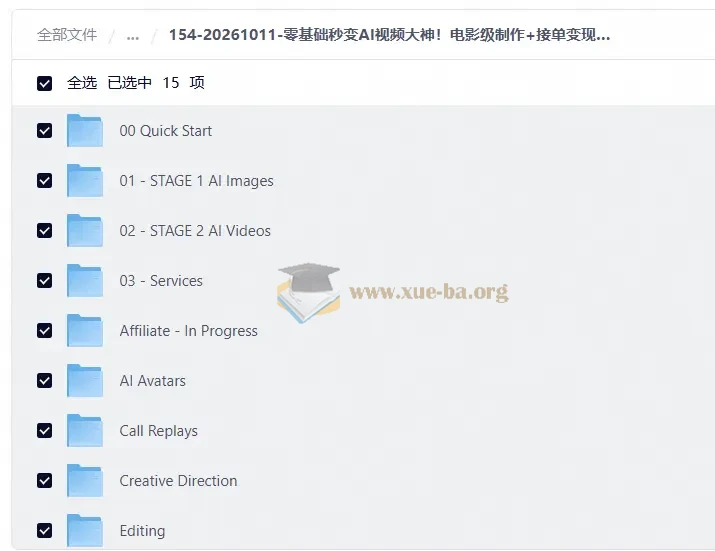This screenshot has width=715, height=551.
Task: Open the 03 - Services folder icon
Action: 84,281
